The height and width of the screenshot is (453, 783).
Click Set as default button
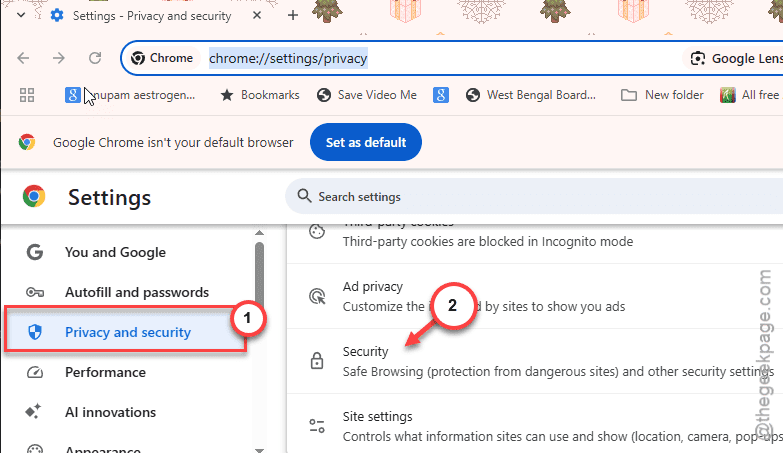[x=366, y=142]
